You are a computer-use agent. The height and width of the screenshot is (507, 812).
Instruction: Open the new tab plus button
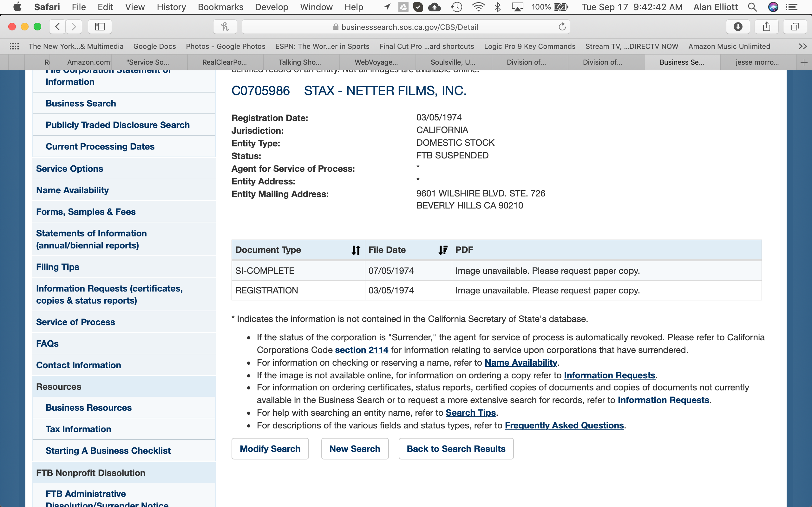(804, 62)
